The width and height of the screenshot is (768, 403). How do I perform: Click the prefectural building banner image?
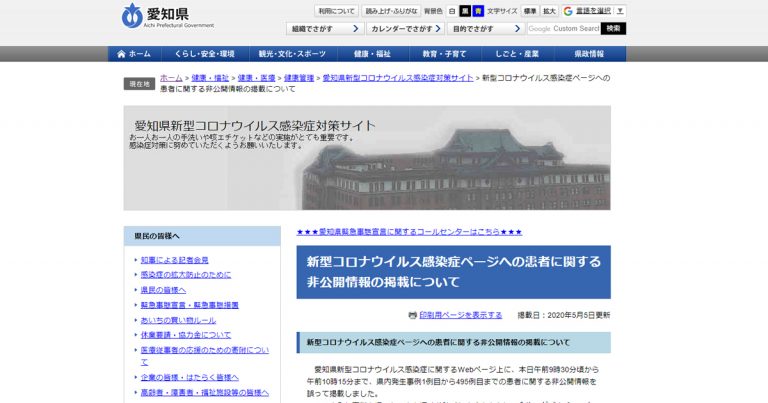point(367,158)
